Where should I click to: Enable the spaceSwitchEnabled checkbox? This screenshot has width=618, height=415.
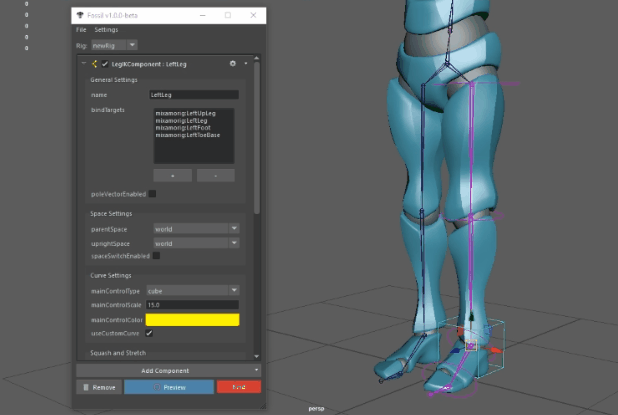[x=156, y=256]
